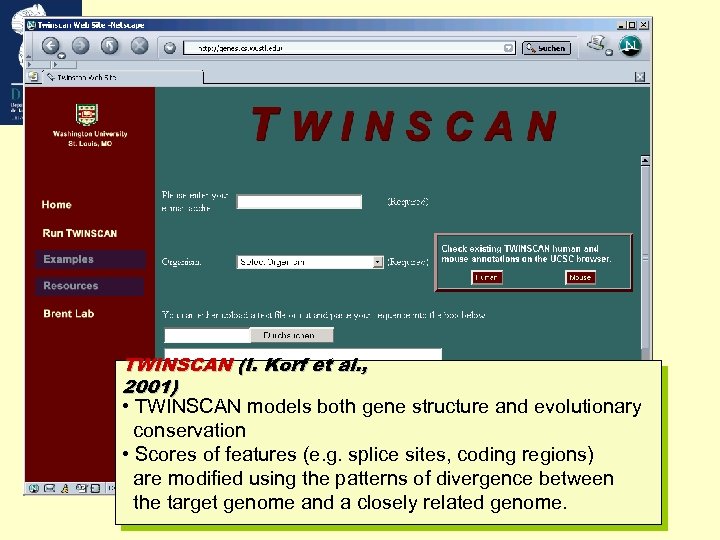
Task: Click the TWINSCAN page title banner
Action: point(404,124)
